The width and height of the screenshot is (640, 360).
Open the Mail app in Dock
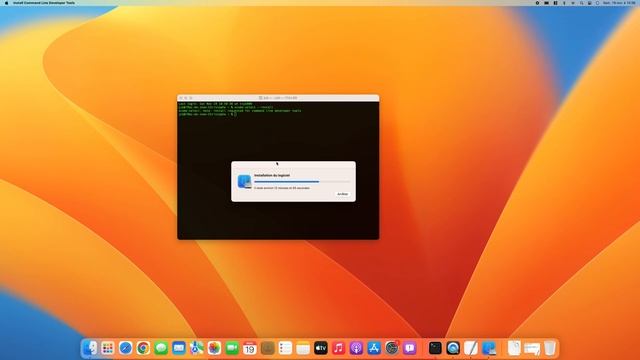point(179,348)
